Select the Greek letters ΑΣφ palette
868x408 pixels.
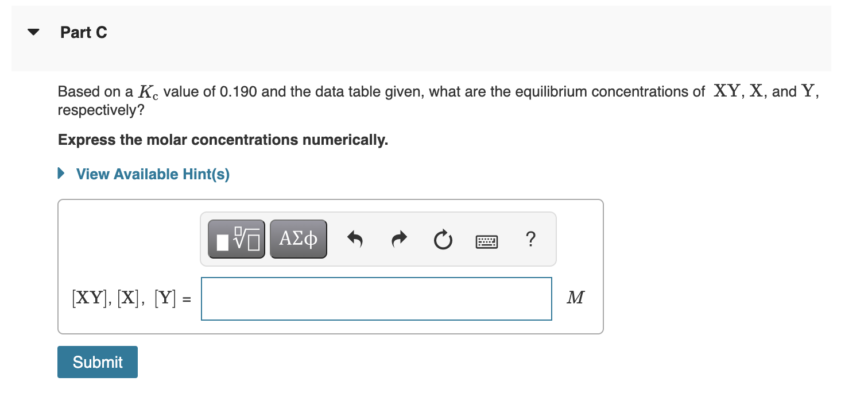pyautogui.click(x=298, y=238)
